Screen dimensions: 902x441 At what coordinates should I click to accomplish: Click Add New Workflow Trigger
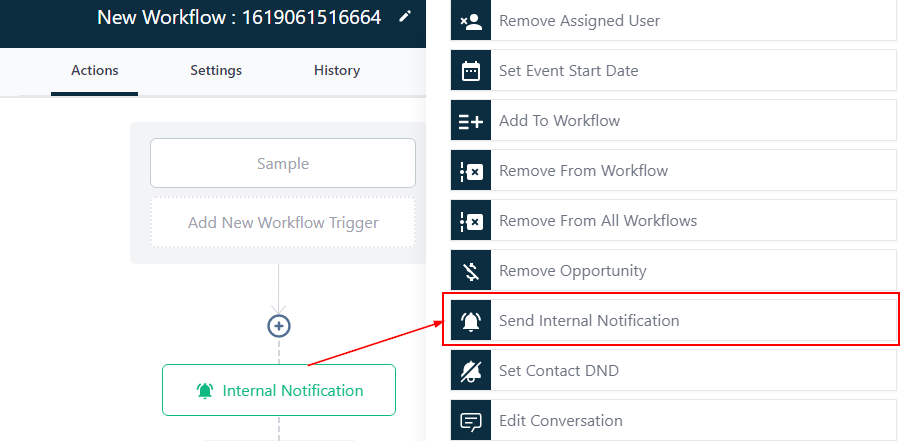click(283, 222)
